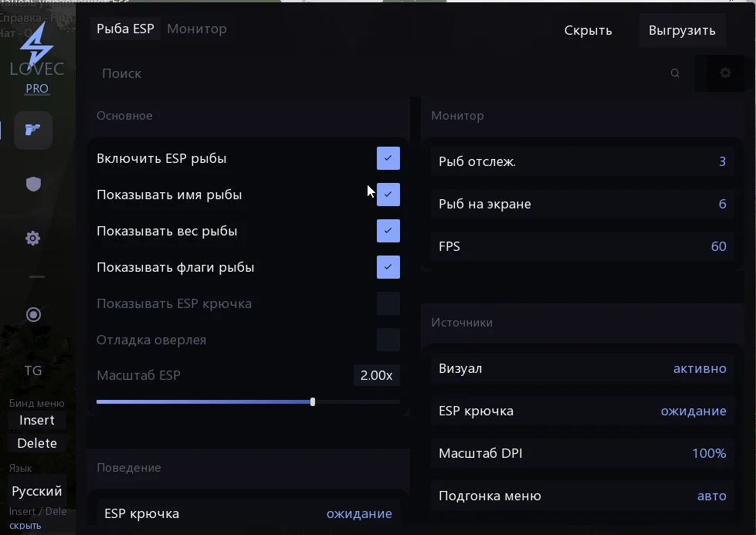
Task: Click the gear icon in the left sidebar
Action: point(32,238)
